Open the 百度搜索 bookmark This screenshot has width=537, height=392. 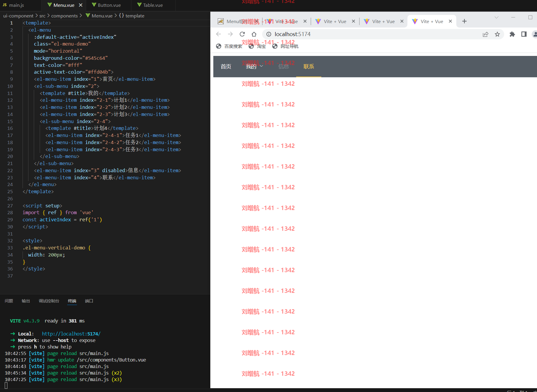coord(229,46)
